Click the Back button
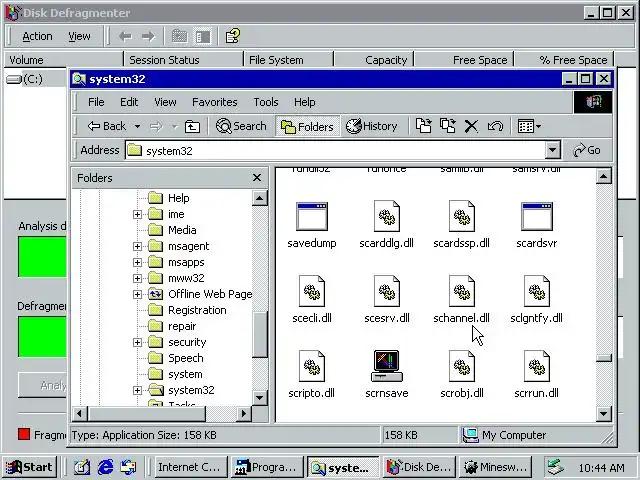This screenshot has height=480, width=640. [107, 127]
